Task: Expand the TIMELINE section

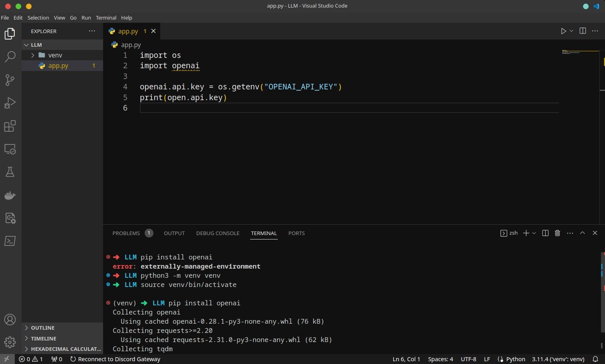Action: click(x=43, y=338)
